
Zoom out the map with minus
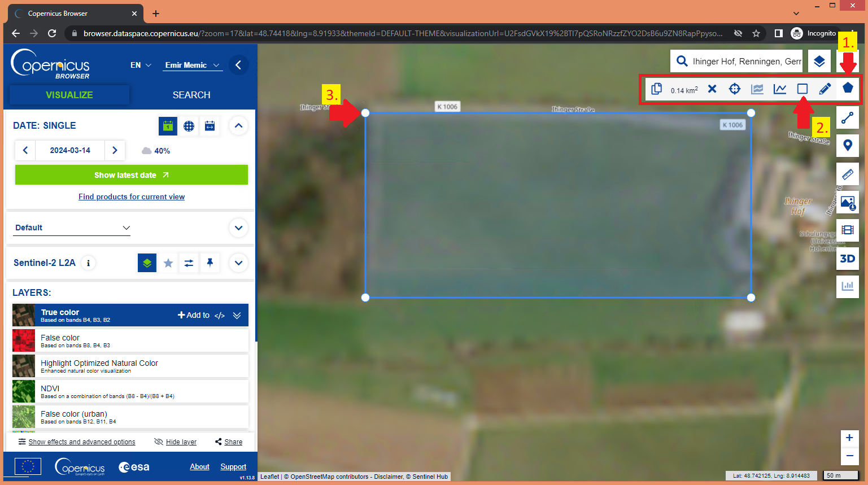tap(849, 456)
